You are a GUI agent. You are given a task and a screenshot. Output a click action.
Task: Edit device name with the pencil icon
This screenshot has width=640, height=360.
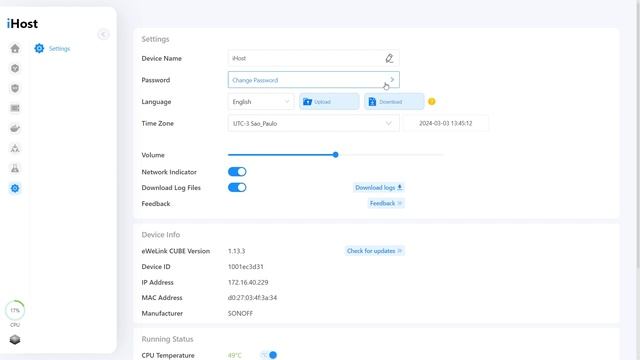389,58
